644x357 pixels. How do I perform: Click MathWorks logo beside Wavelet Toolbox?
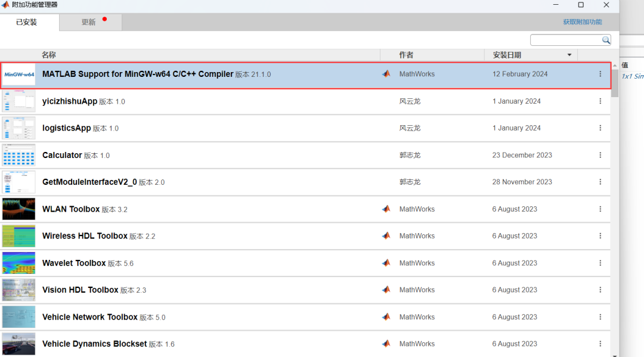(386, 263)
